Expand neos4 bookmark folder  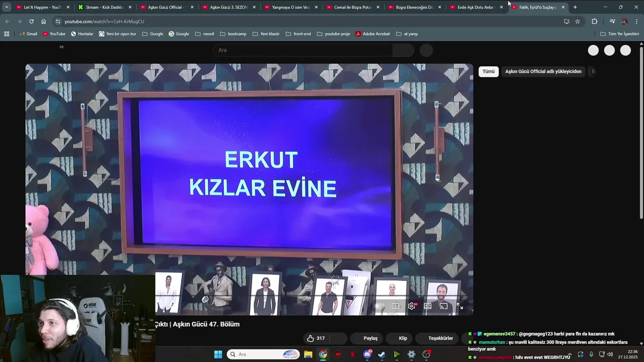pyautogui.click(x=205, y=34)
